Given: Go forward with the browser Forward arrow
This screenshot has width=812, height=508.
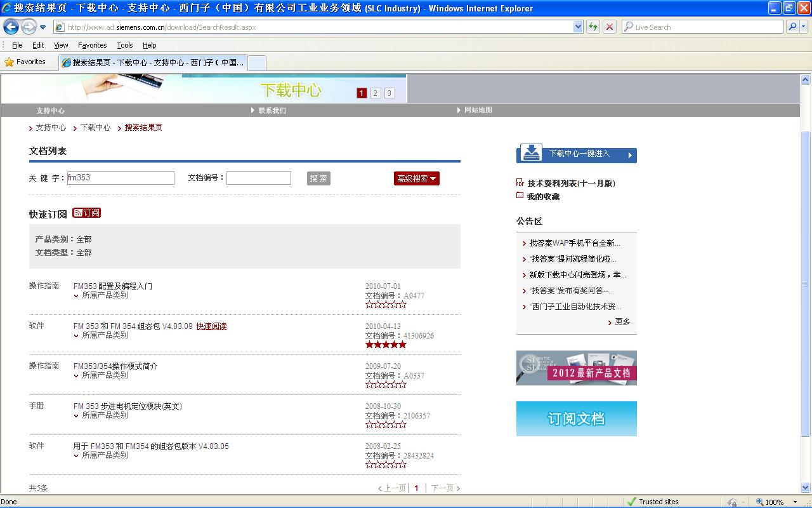Looking at the screenshot, I should point(29,27).
